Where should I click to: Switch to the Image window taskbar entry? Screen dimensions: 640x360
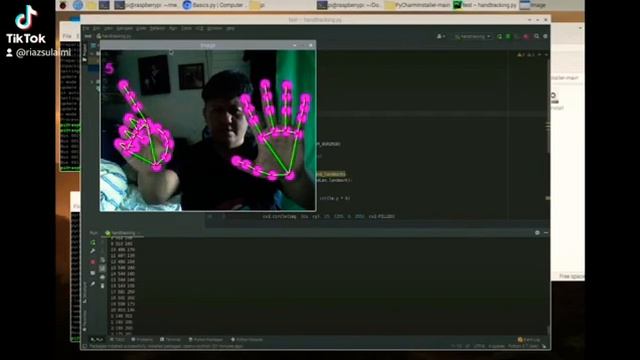(533, 5)
